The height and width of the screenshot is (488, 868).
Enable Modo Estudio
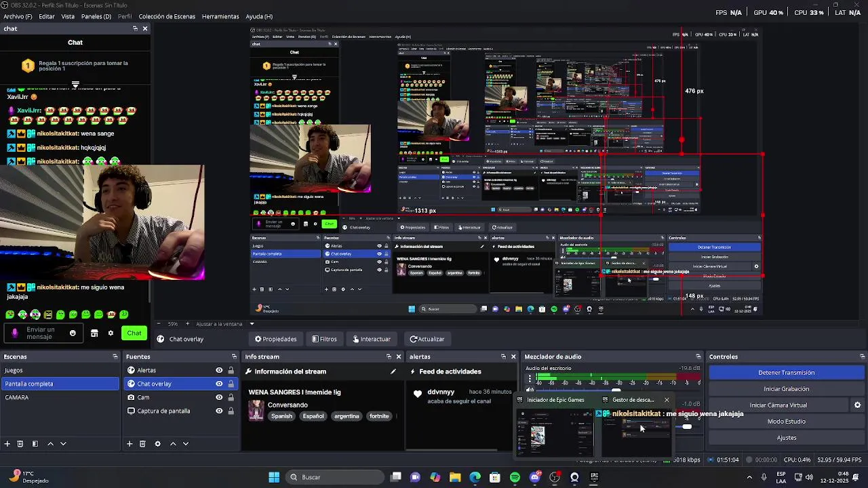tap(787, 422)
